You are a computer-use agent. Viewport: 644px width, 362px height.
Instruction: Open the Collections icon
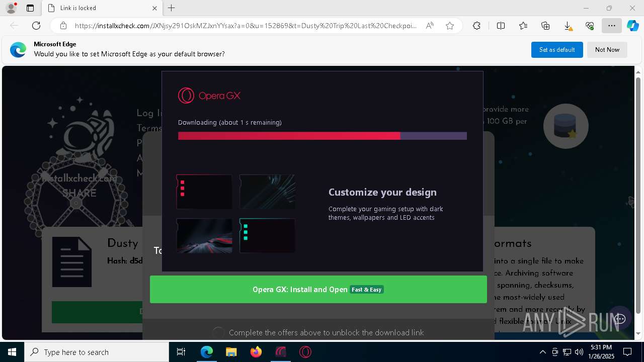click(x=545, y=26)
